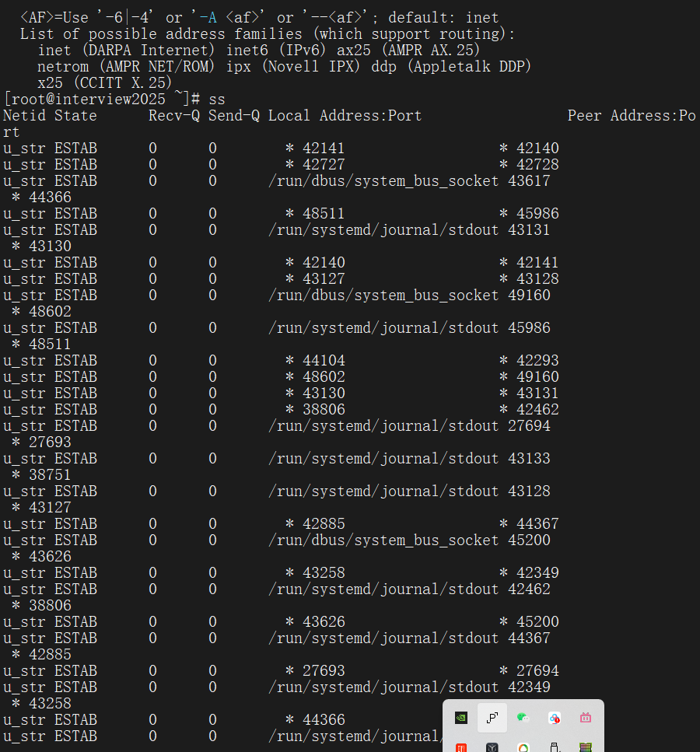Screen dimensions: 700x752
Task: Click the peer port value 42728
Action: [538, 165]
